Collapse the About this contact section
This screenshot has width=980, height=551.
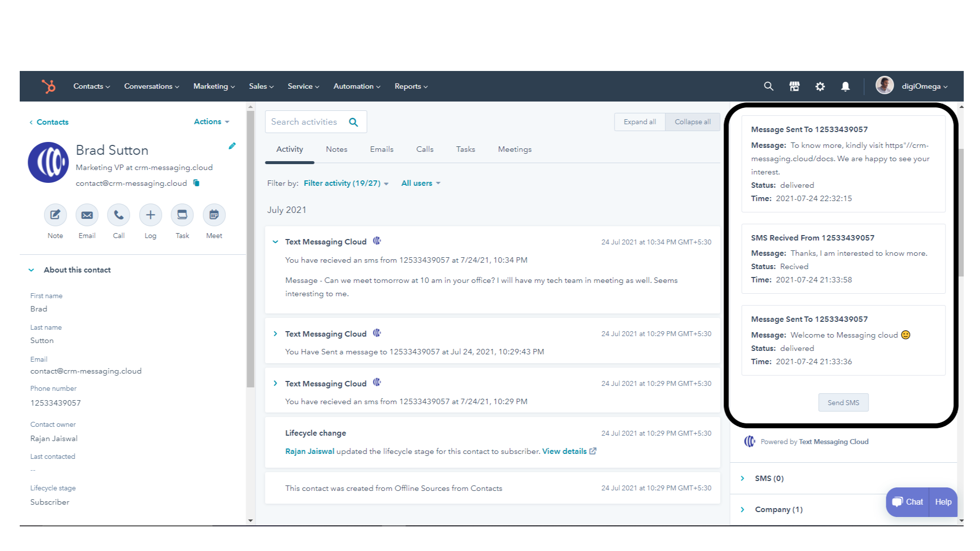tap(32, 270)
